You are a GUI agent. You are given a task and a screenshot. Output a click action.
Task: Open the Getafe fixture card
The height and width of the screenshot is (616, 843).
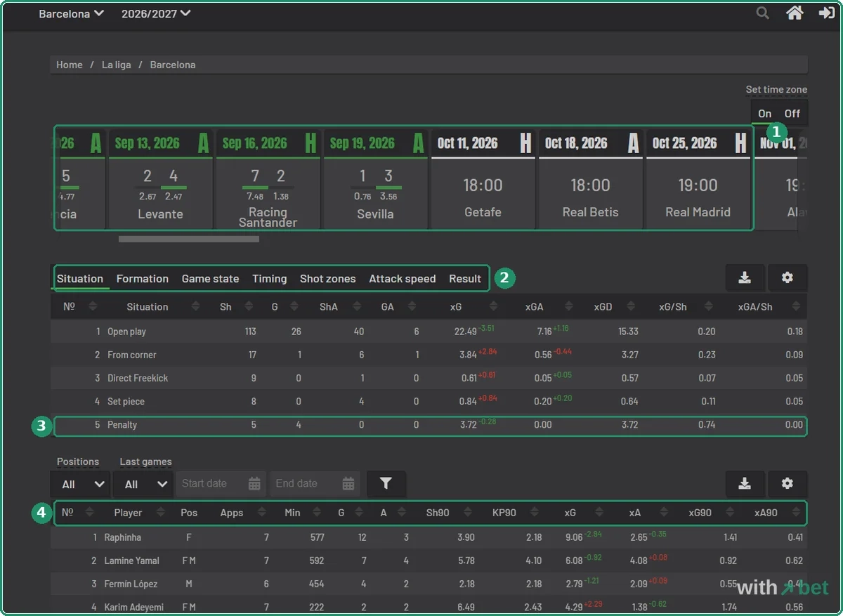click(483, 179)
